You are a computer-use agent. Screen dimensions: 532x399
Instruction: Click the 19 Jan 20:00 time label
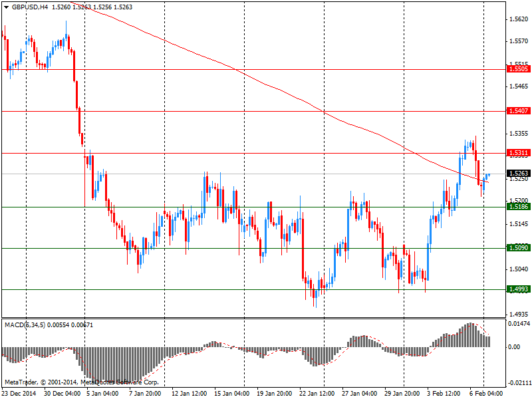[274, 394]
